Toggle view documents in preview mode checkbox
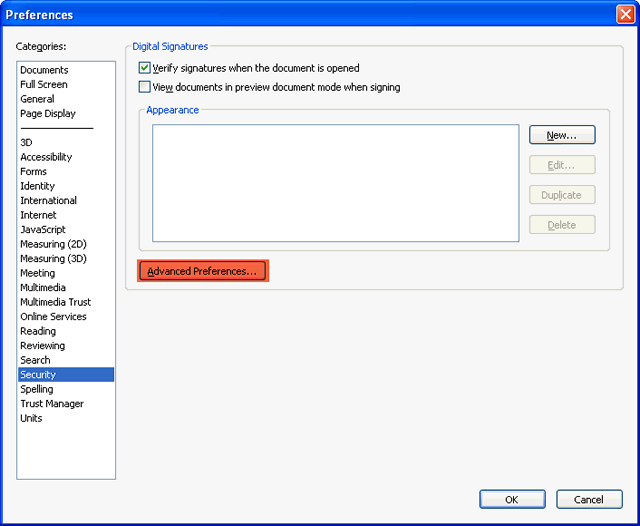 (144, 87)
